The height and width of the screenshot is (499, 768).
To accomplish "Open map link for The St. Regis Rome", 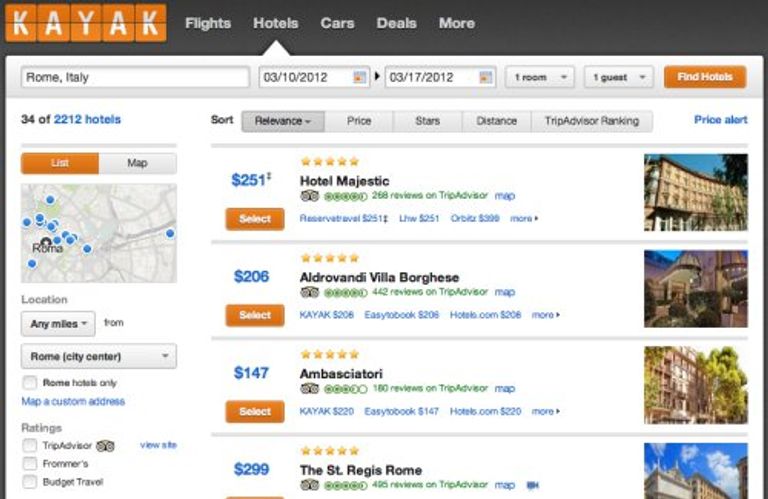I will (504, 485).
